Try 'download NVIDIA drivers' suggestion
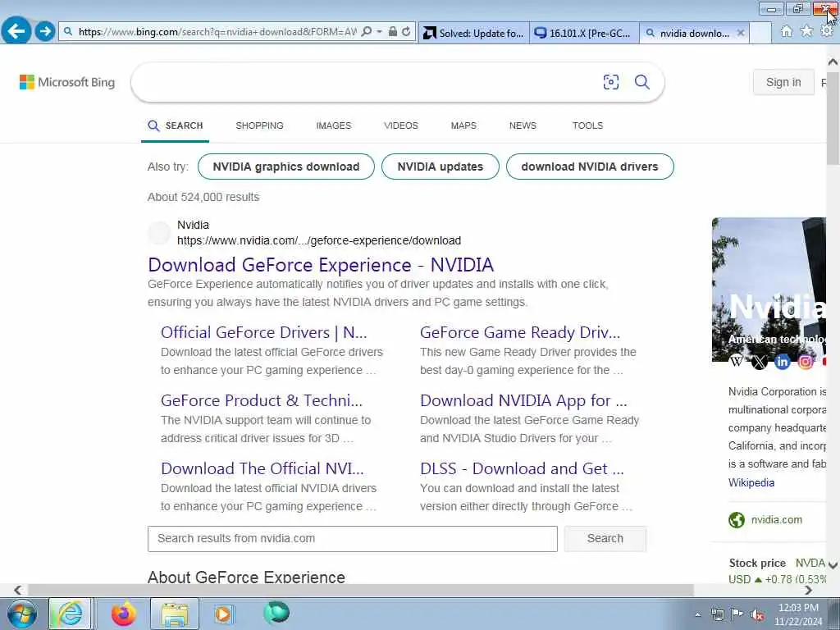Viewport: 840px width, 630px height. point(590,167)
